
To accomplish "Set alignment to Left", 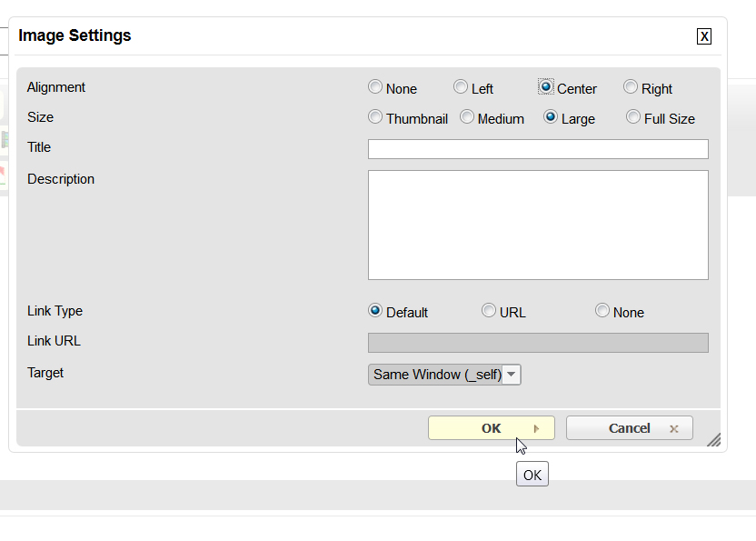I will 461,87.
